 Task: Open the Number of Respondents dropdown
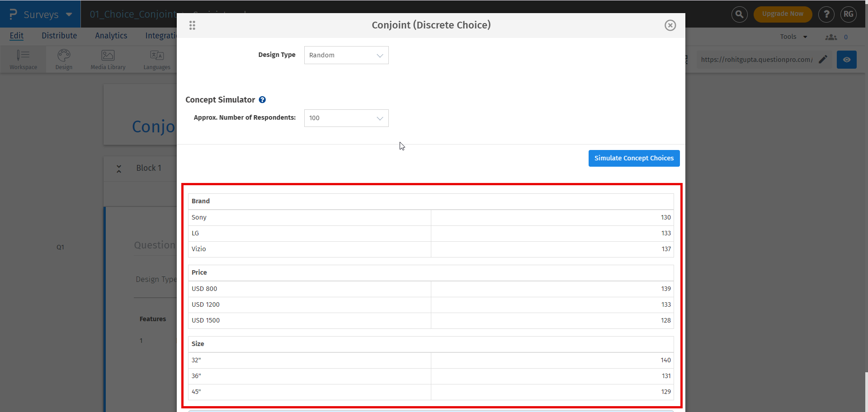point(346,118)
